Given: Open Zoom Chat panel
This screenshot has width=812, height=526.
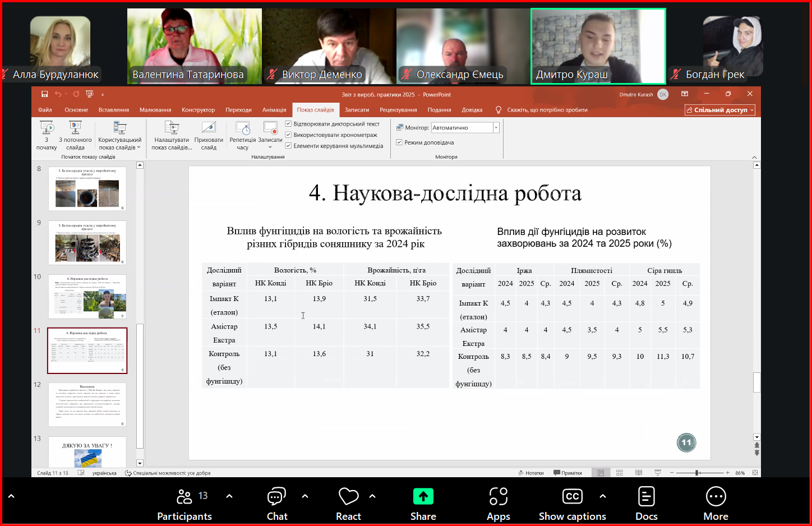Looking at the screenshot, I should pyautogui.click(x=277, y=504).
